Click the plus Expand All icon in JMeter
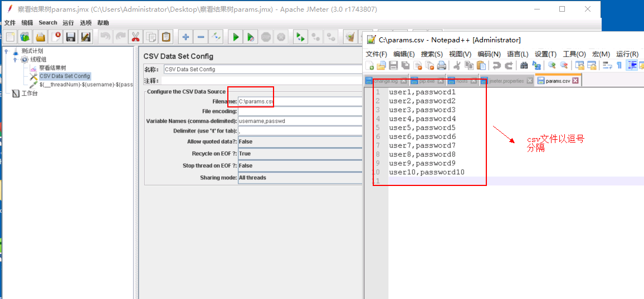 (186, 37)
